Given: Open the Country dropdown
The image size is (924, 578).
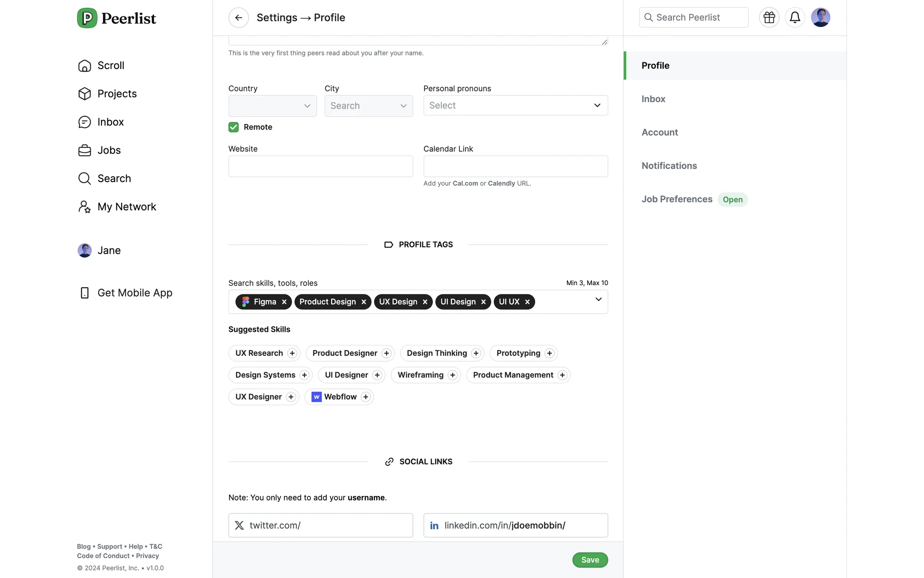Looking at the screenshot, I should tap(272, 106).
